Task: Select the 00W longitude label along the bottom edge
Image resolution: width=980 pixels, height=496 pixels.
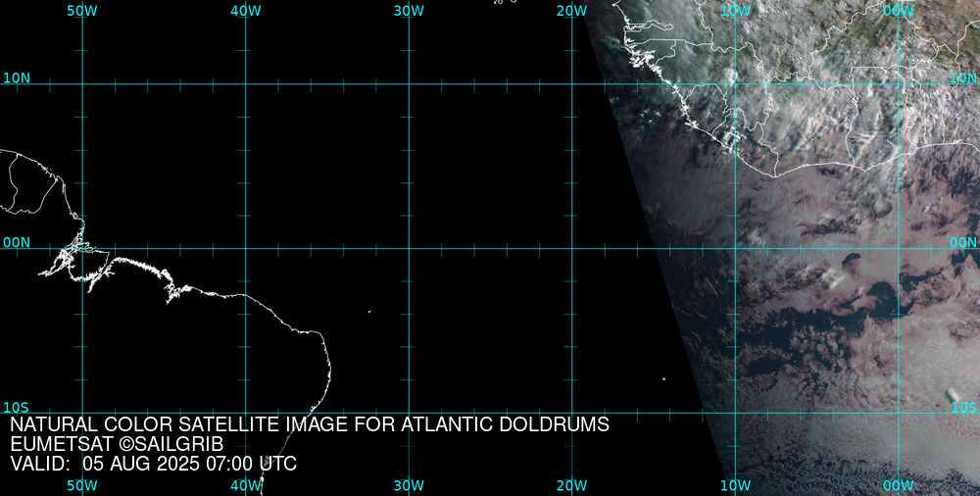Action: pos(899,486)
